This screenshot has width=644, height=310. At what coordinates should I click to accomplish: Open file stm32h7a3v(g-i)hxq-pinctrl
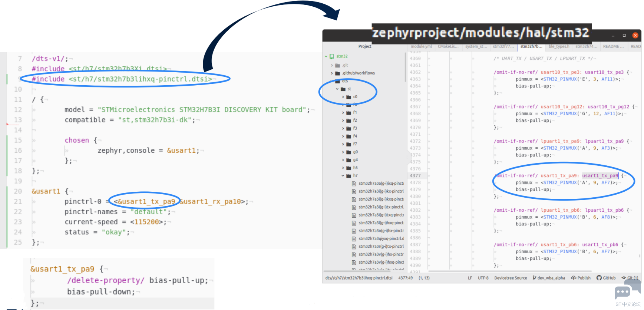(381, 262)
